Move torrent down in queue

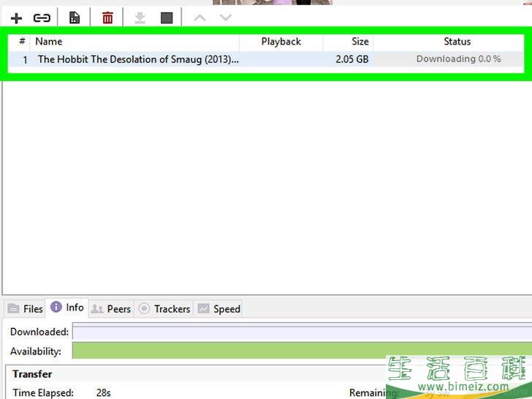point(226,18)
